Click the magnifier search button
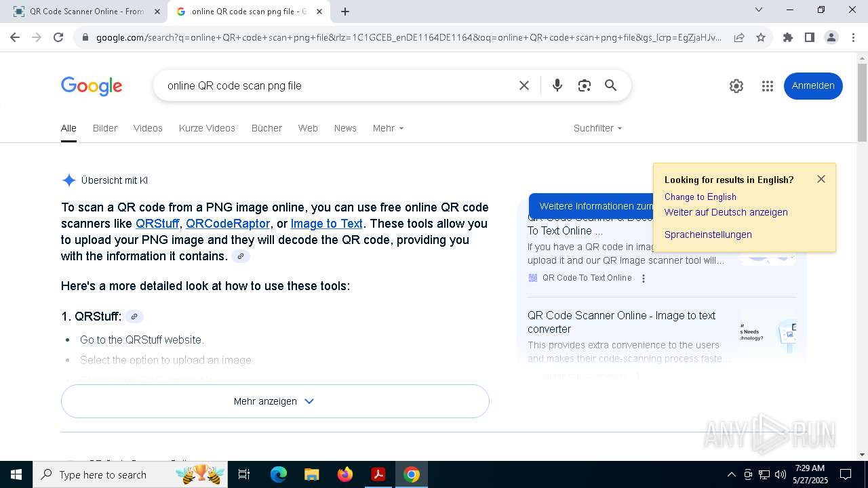Viewport: 868px width, 488px height. [x=611, y=85]
